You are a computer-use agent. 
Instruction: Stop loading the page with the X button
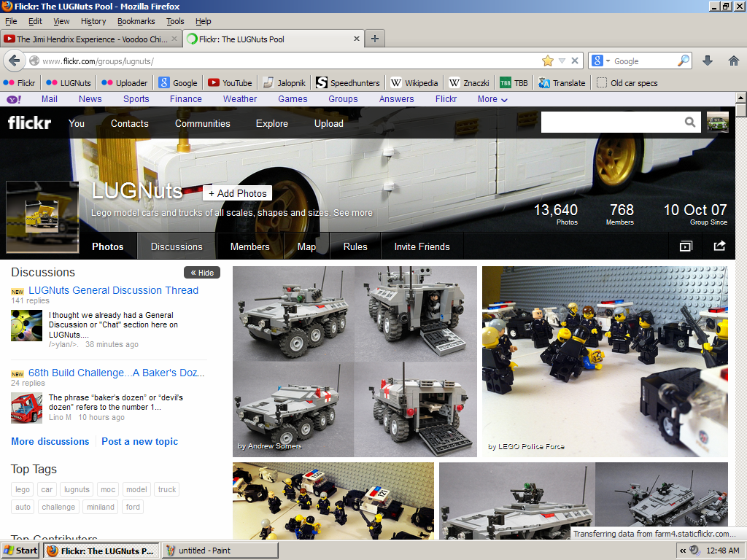575,61
